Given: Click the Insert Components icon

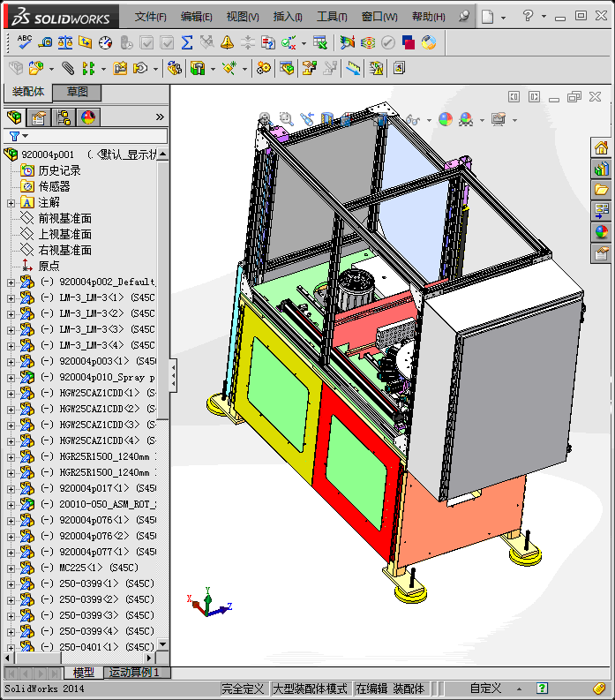Looking at the screenshot, I should pyautogui.click(x=35, y=68).
